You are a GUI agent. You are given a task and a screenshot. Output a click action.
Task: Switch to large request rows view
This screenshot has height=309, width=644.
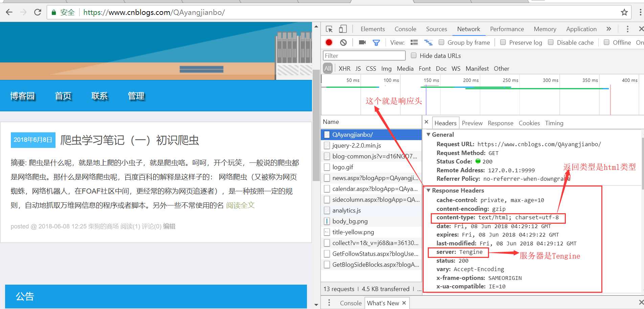click(x=414, y=42)
